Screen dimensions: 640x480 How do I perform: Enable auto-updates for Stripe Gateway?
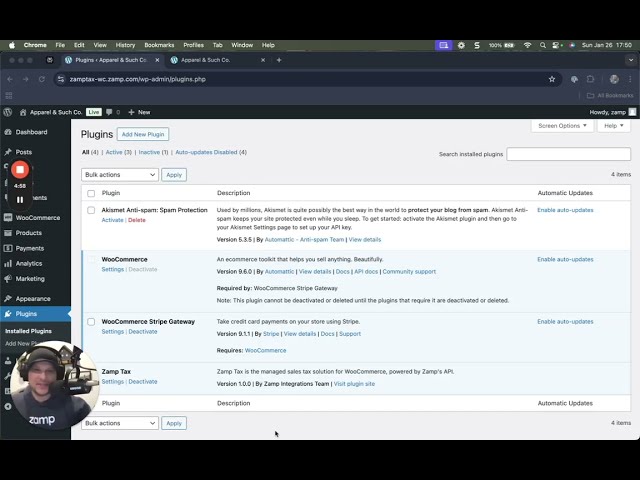[565, 322]
